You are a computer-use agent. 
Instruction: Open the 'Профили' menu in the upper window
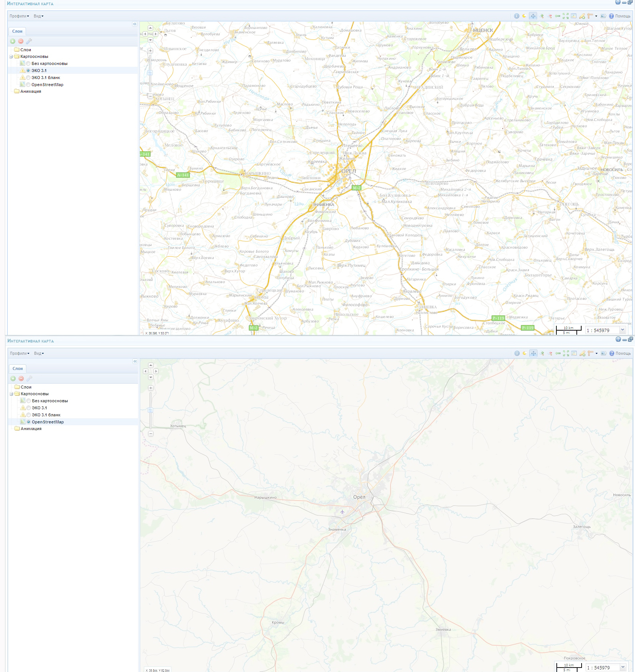(x=19, y=16)
